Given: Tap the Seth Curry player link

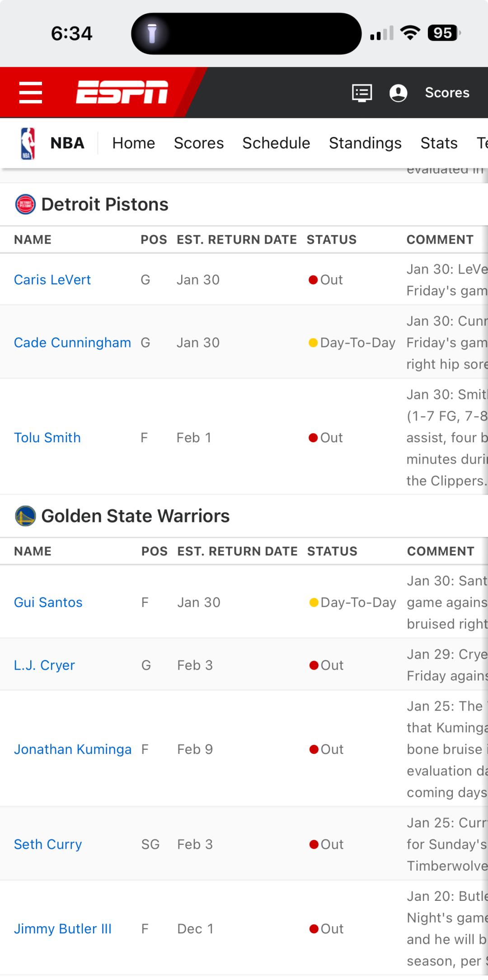Looking at the screenshot, I should [x=48, y=844].
